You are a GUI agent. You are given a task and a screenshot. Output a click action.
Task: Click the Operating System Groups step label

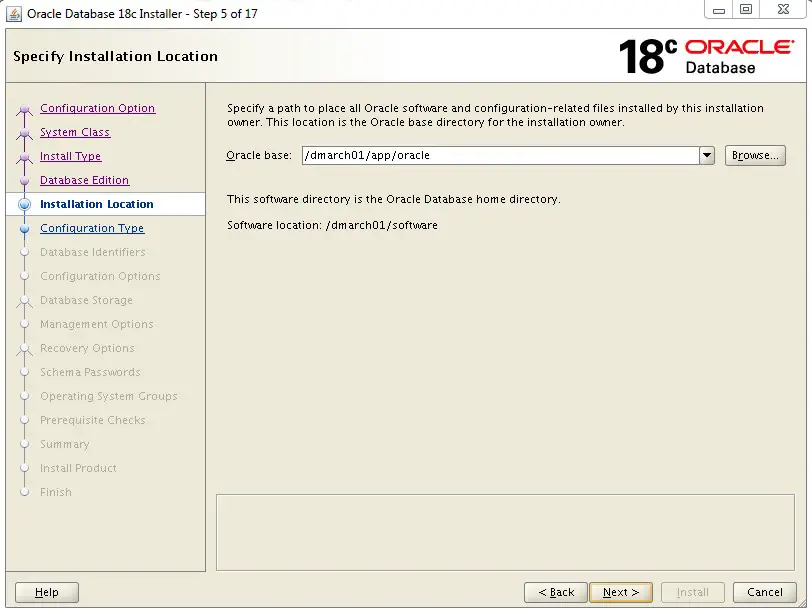point(109,396)
